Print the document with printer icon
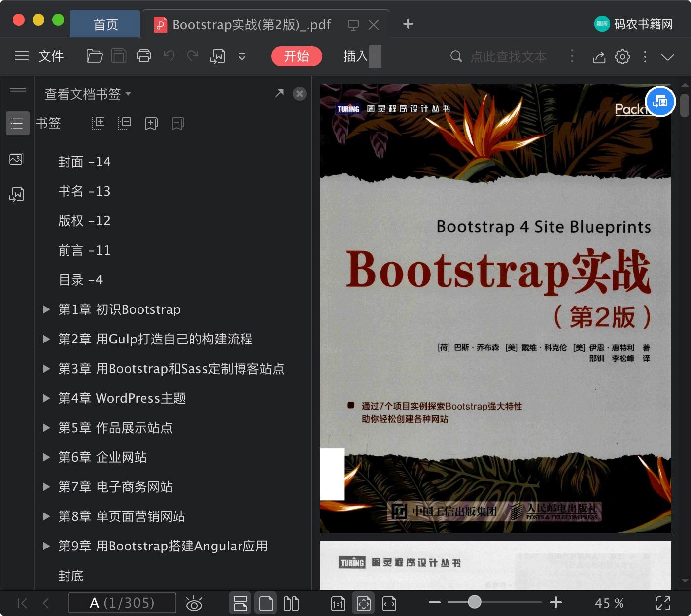The width and height of the screenshot is (691, 616). click(x=144, y=56)
